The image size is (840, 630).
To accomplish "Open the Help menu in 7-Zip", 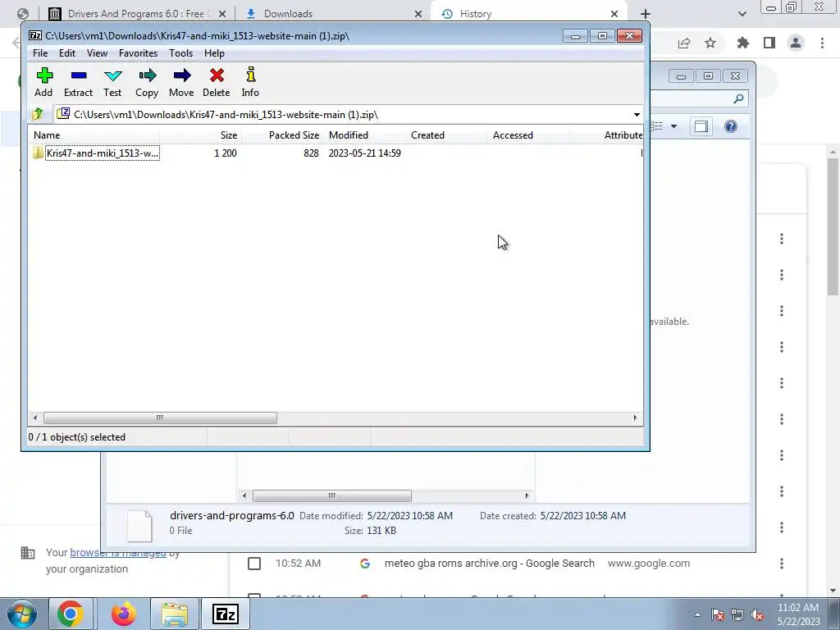I will click(214, 53).
